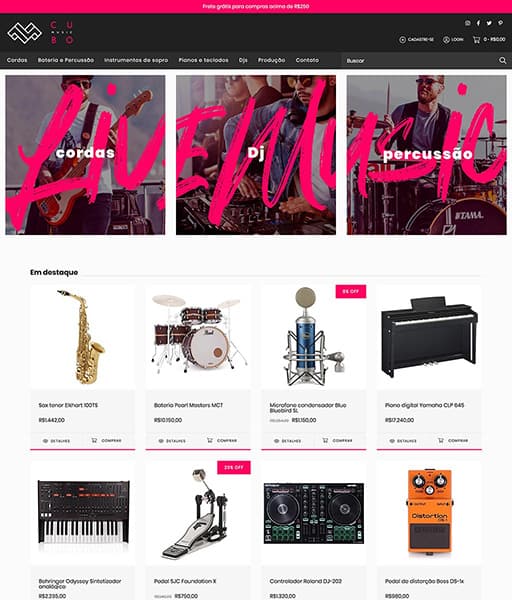Click the shopping cart icon in header
The height and width of the screenshot is (600, 512).
476,39
